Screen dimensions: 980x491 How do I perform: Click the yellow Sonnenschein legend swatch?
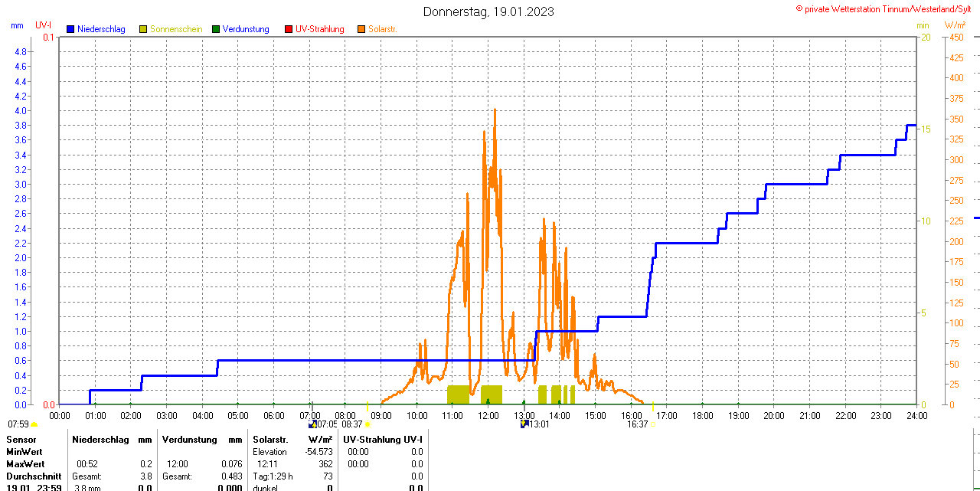[143, 29]
